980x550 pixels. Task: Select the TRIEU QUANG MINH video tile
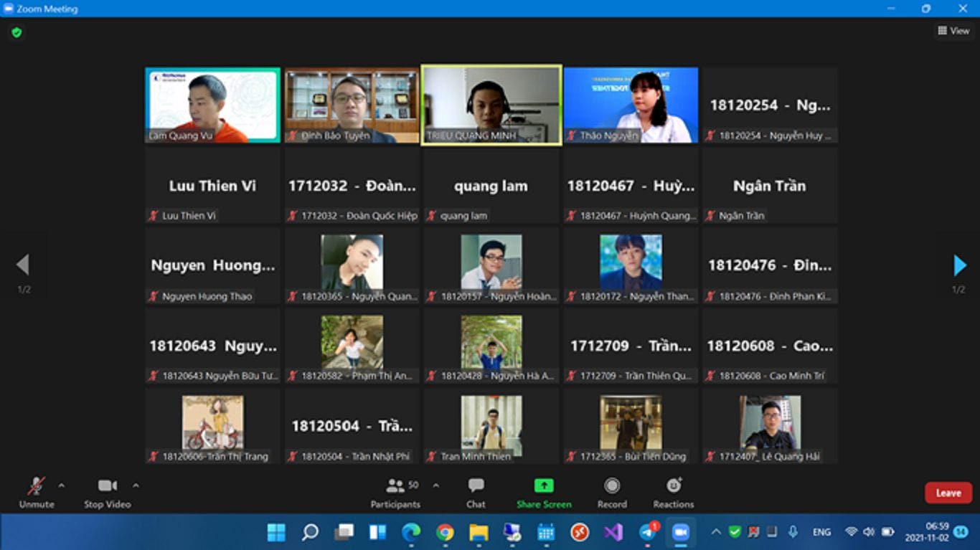(491, 105)
